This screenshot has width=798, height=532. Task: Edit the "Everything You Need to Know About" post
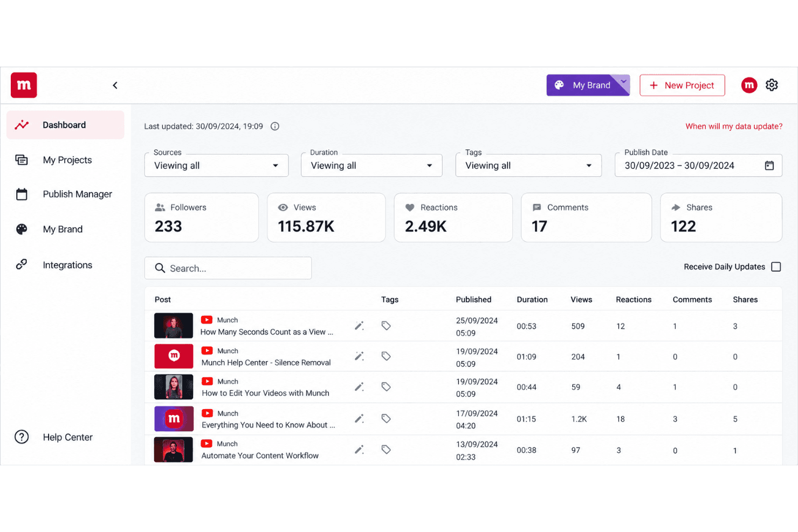[x=359, y=419]
